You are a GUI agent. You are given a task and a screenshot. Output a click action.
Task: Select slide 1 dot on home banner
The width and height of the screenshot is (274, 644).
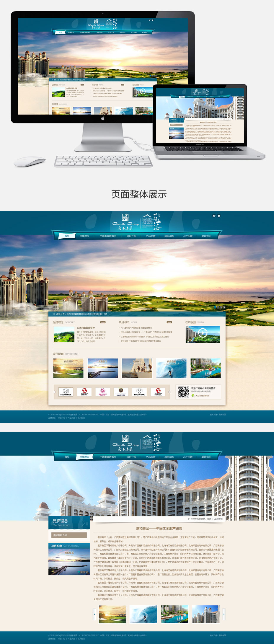(215, 307)
